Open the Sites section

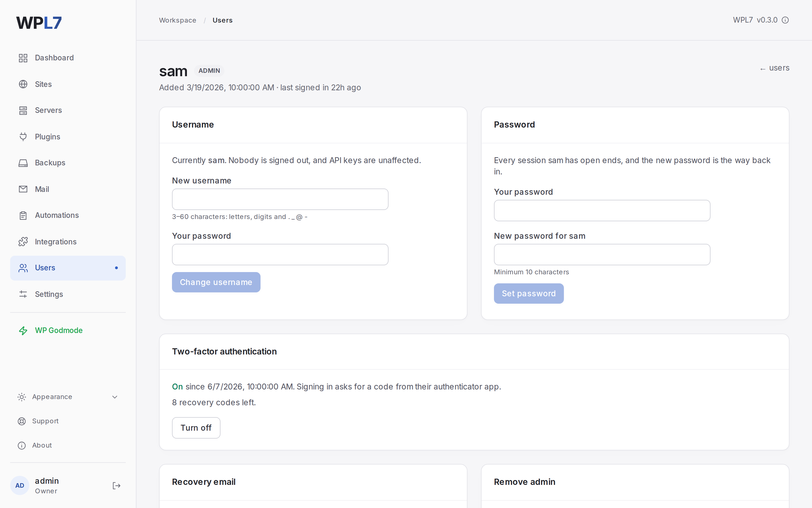pyautogui.click(x=68, y=84)
